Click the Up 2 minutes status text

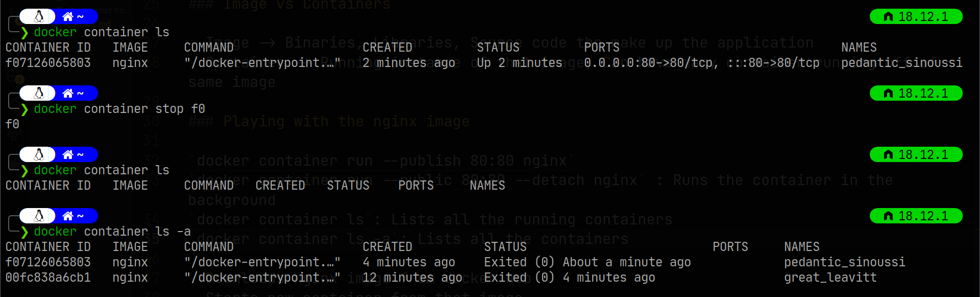point(519,63)
